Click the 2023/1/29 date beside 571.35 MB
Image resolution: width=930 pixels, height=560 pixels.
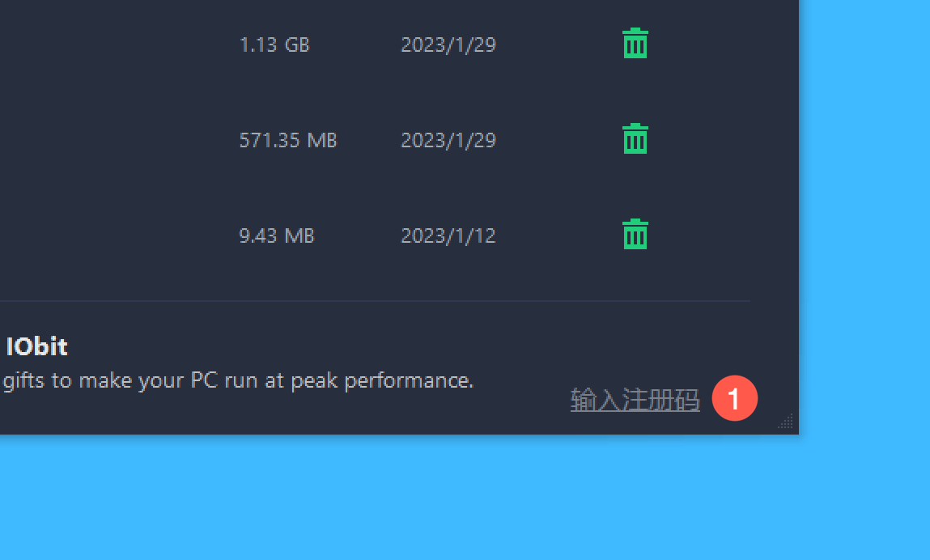coord(448,140)
